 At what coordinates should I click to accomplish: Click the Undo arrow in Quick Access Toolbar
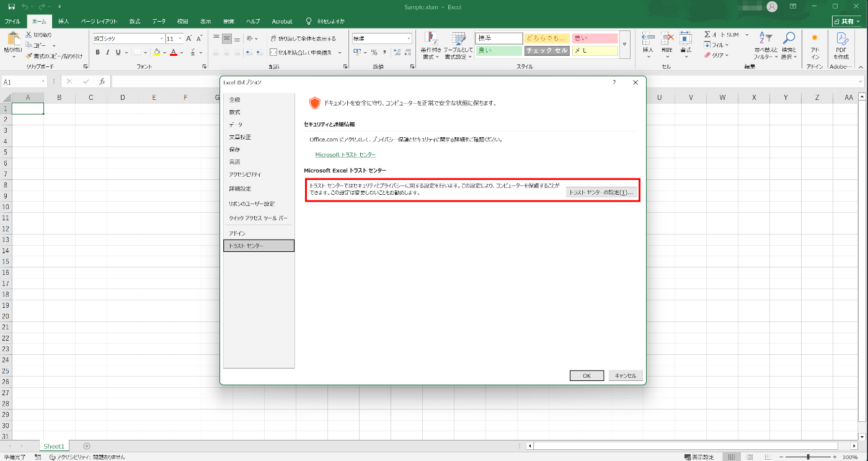[x=25, y=6]
